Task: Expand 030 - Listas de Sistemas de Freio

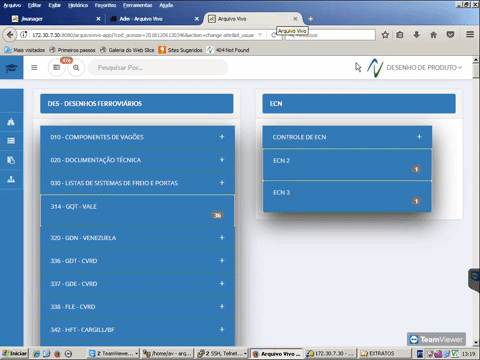Action: click(222, 183)
